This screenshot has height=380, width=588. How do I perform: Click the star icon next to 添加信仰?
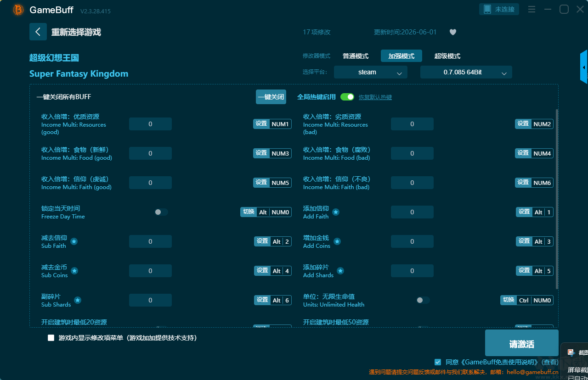[x=336, y=212]
